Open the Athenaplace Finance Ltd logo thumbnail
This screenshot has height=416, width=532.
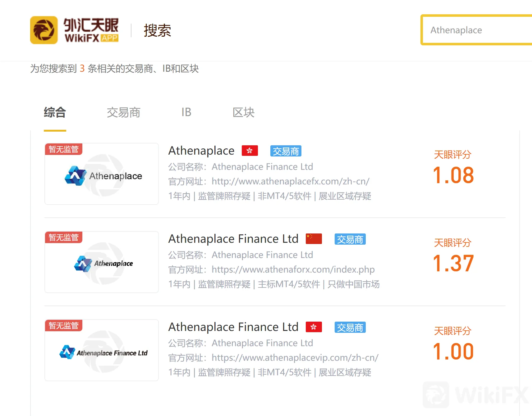[102, 350]
